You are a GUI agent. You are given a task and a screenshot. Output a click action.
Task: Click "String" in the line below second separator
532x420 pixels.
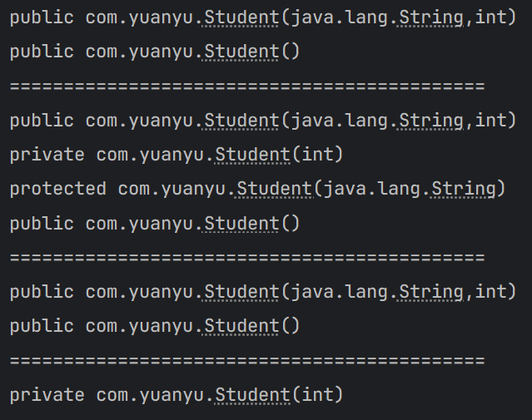click(431, 292)
